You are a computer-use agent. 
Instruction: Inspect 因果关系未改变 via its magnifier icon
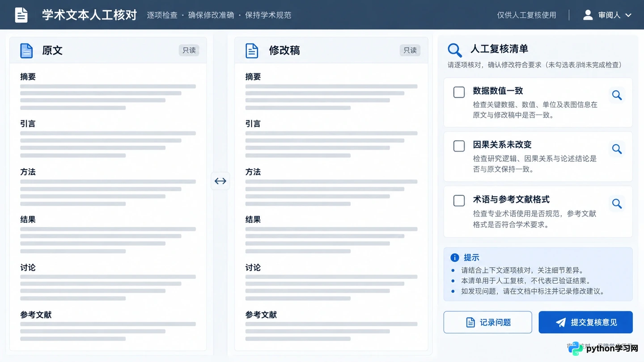[617, 149]
